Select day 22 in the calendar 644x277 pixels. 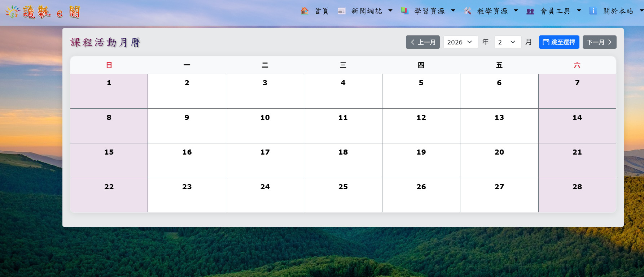pos(109,195)
